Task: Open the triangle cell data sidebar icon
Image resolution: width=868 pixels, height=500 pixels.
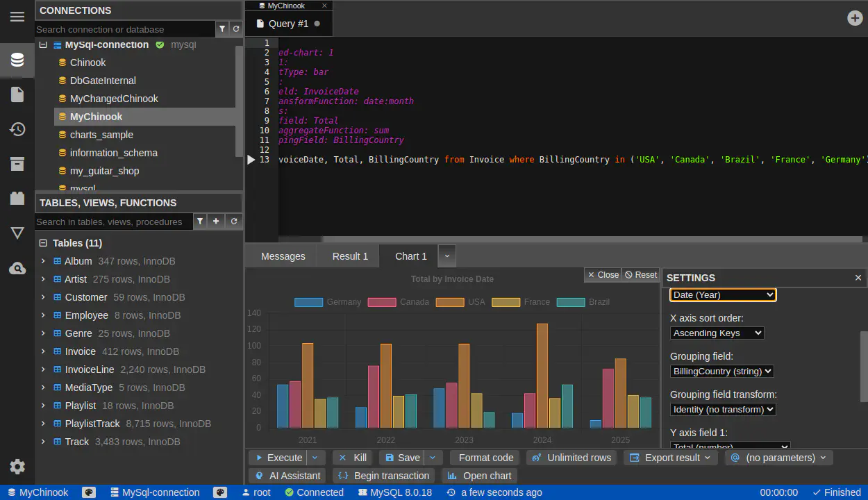Action: [17, 233]
